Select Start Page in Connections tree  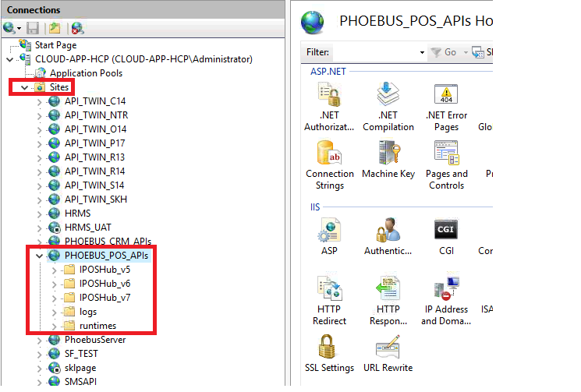tap(55, 45)
